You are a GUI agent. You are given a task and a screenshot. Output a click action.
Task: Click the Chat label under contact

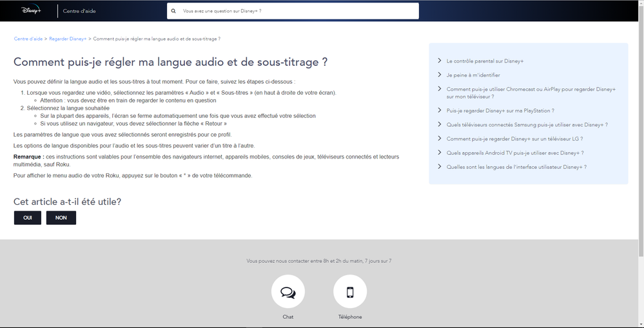[x=288, y=317]
